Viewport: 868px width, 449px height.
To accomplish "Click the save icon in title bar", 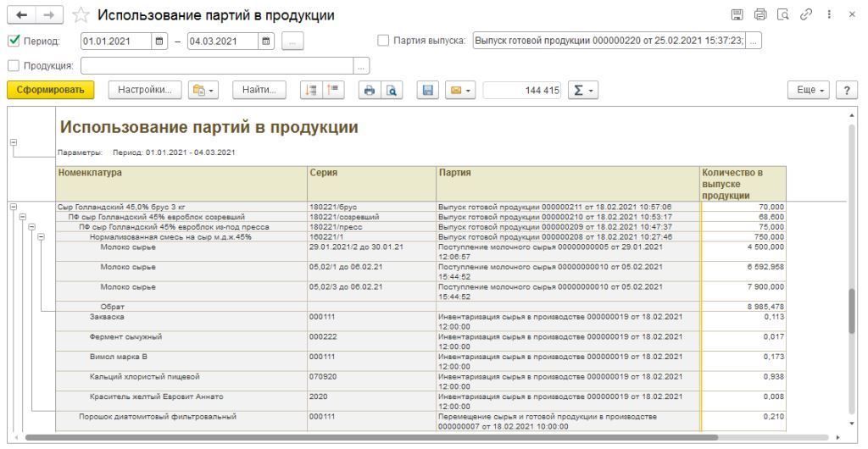I will [737, 15].
